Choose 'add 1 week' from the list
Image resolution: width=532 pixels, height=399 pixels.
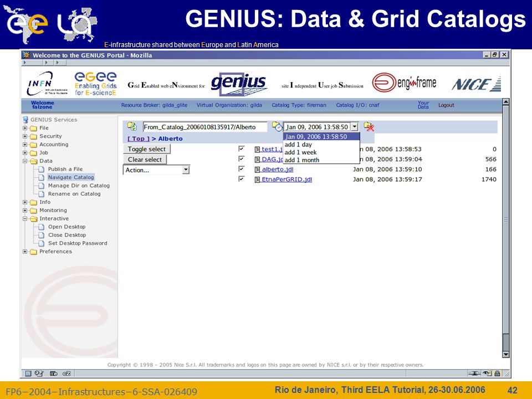(x=321, y=152)
